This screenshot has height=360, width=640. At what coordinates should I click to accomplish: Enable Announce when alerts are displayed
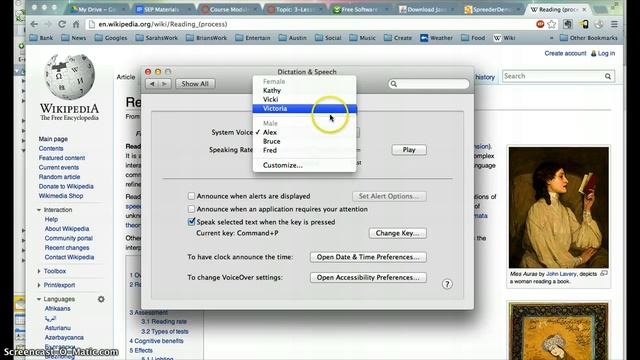coord(191,196)
